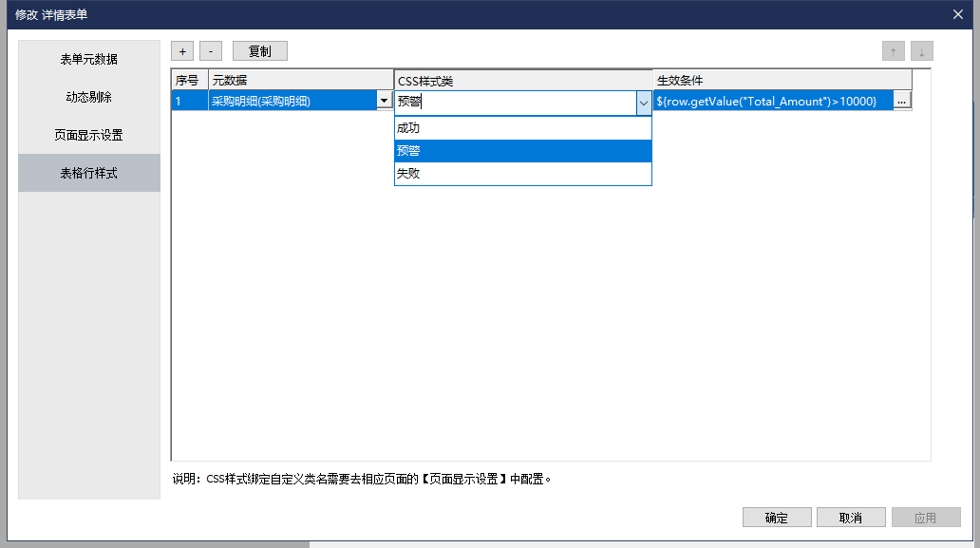Click the 生效条件 expression field

point(771,101)
